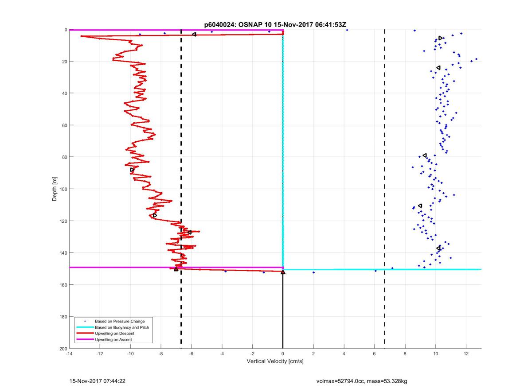Screen dimensions: 532x392
Task: Click the blue dot sample in legend
Action: tap(85, 321)
